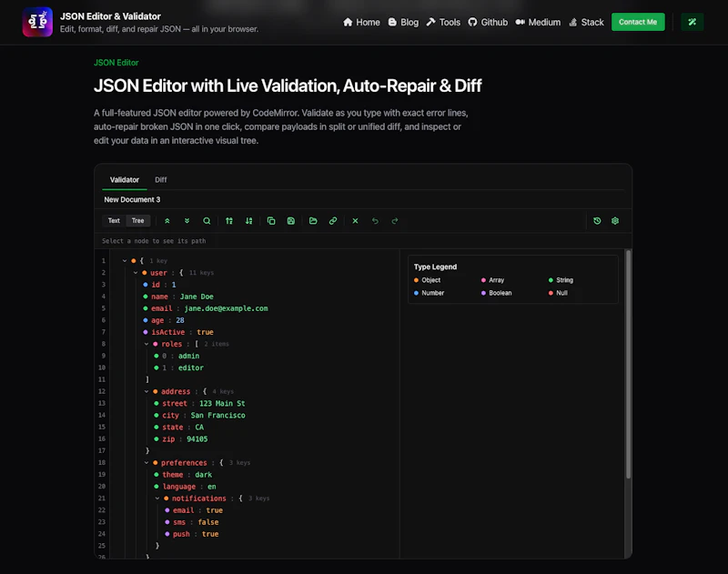Switch to Tree view mode

[x=138, y=221]
